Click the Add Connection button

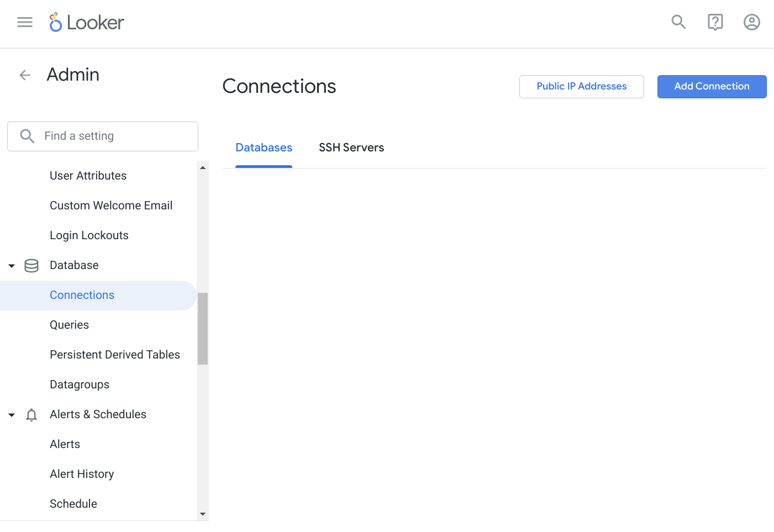coord(712,86)
